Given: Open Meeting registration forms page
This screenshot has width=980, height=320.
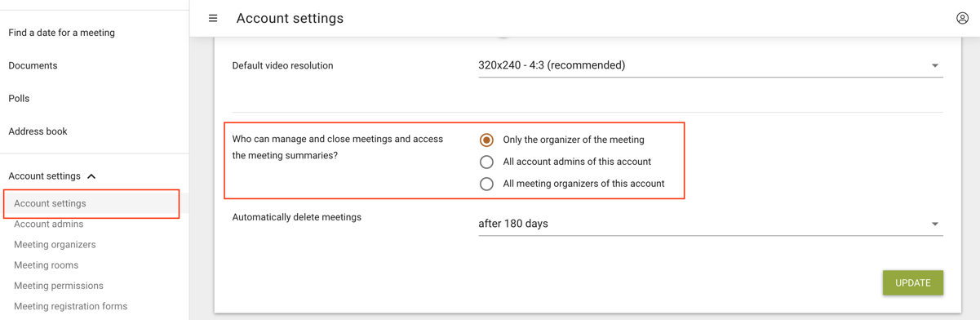Looking at the screenshot, I should (70, 306).
